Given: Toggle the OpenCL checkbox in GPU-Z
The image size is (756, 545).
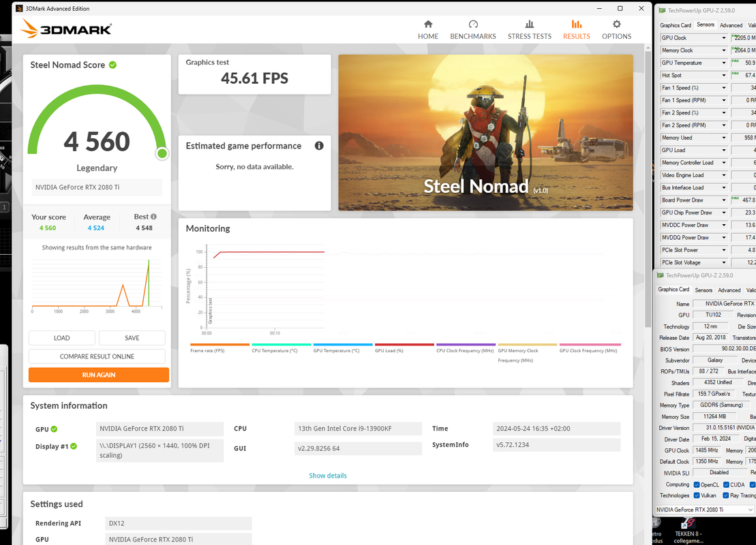Looking at the screenshot, I should click(x=696, y=485).
